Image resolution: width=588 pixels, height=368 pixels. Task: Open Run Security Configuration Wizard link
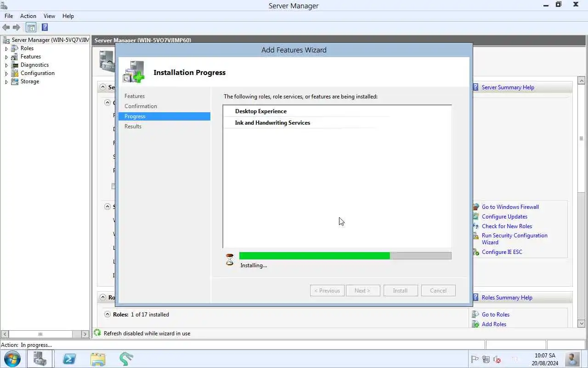[x=514, y=239]
